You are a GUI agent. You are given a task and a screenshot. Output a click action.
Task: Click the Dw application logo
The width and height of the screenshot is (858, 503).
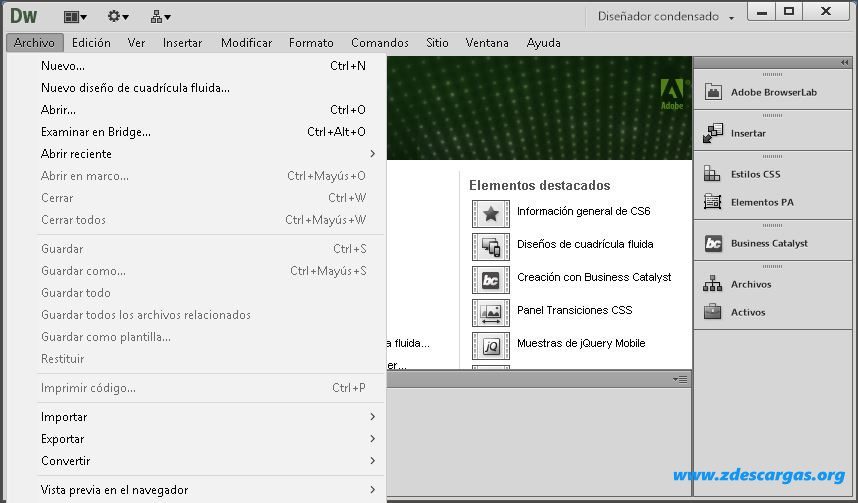pos(24,16)
